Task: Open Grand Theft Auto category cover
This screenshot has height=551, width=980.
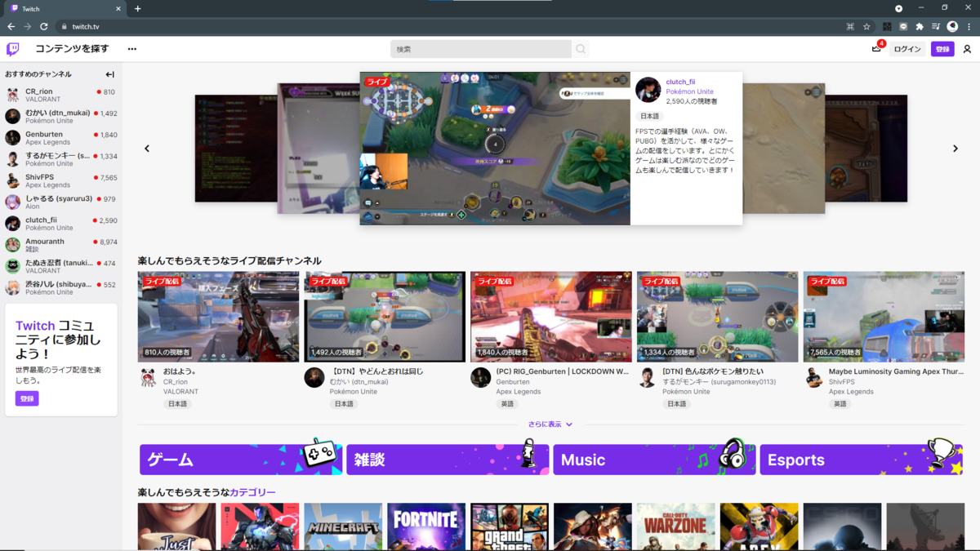Action: coord(510,527)
